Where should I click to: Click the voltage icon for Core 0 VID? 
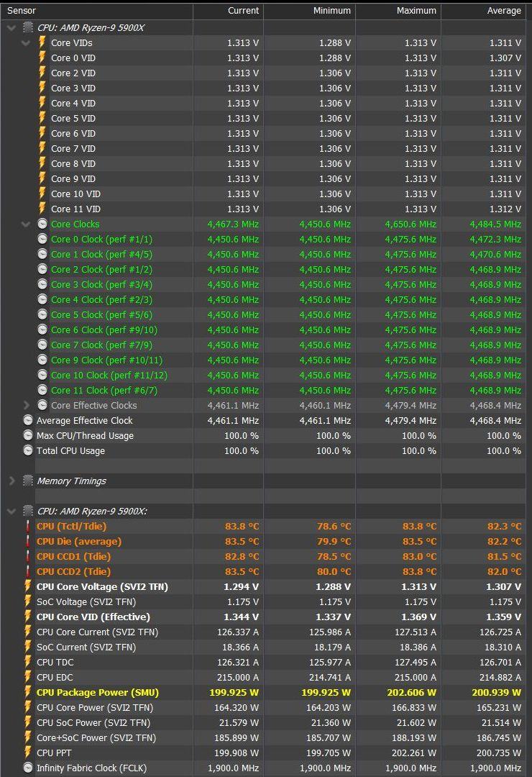tap(42, 58)
